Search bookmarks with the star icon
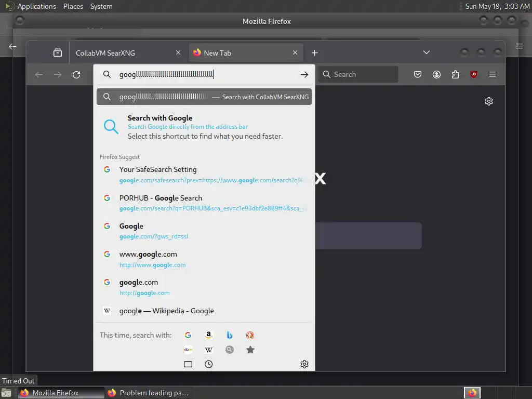532x399 pixels. coord(250,350)
